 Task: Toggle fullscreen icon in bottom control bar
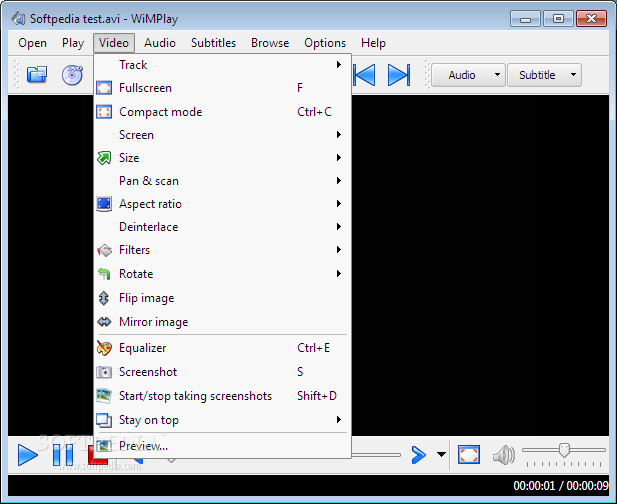[469, 455]
